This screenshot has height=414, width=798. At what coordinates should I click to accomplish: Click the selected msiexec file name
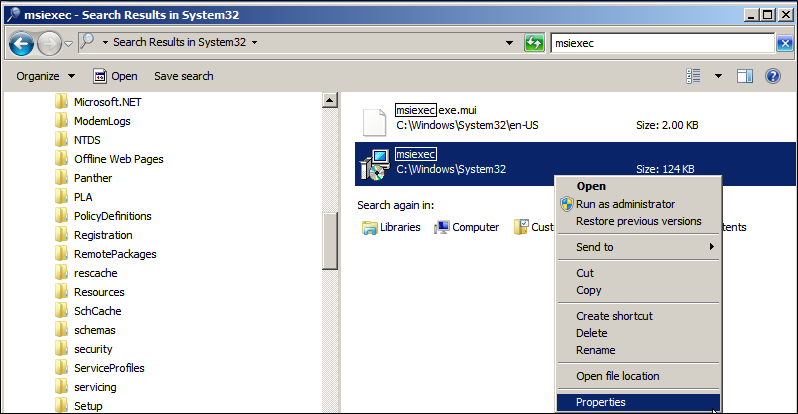415,154
